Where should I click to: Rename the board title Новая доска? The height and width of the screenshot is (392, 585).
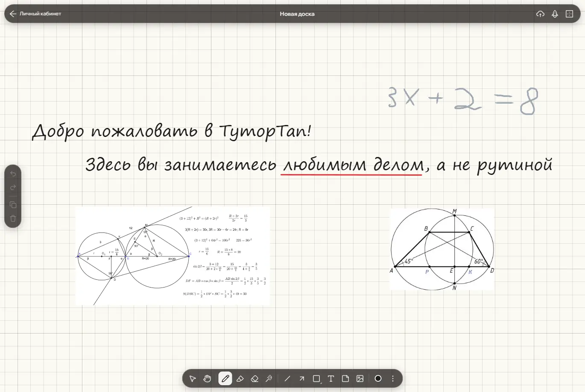point(297,14)
